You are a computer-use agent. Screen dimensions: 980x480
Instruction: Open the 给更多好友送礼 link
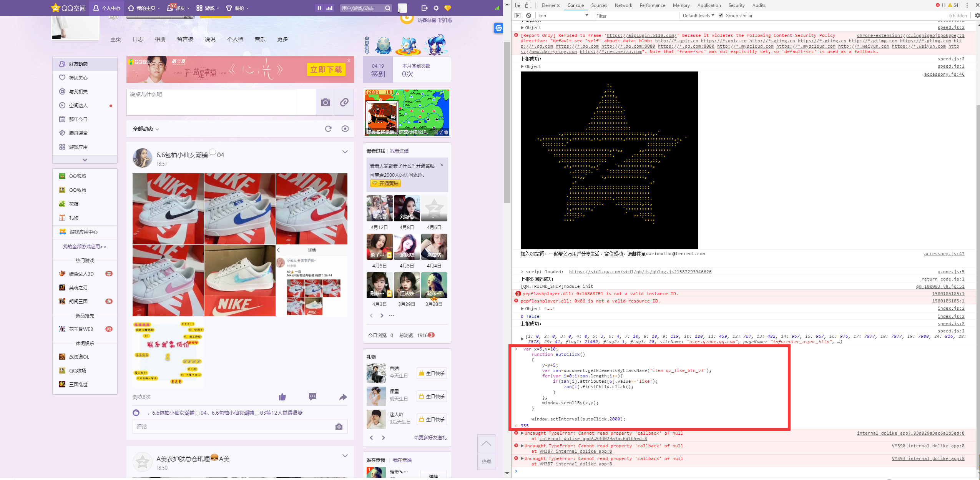point(430,438)
